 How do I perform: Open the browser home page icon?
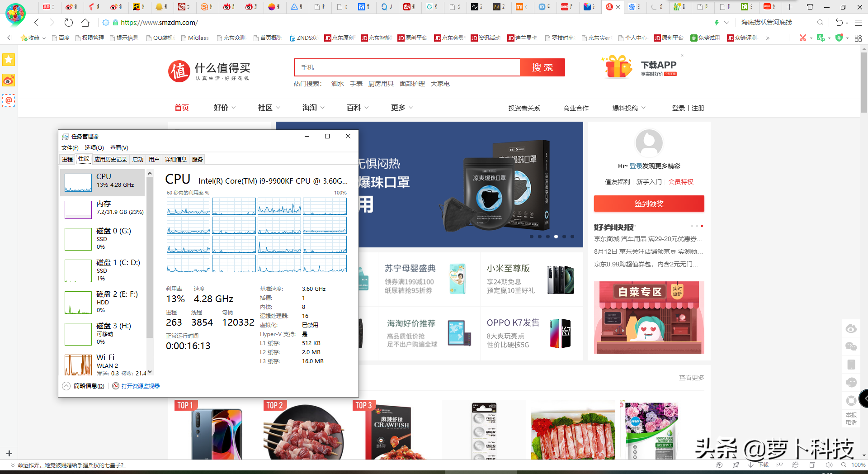pyautogui.click(x=85, y=22)
